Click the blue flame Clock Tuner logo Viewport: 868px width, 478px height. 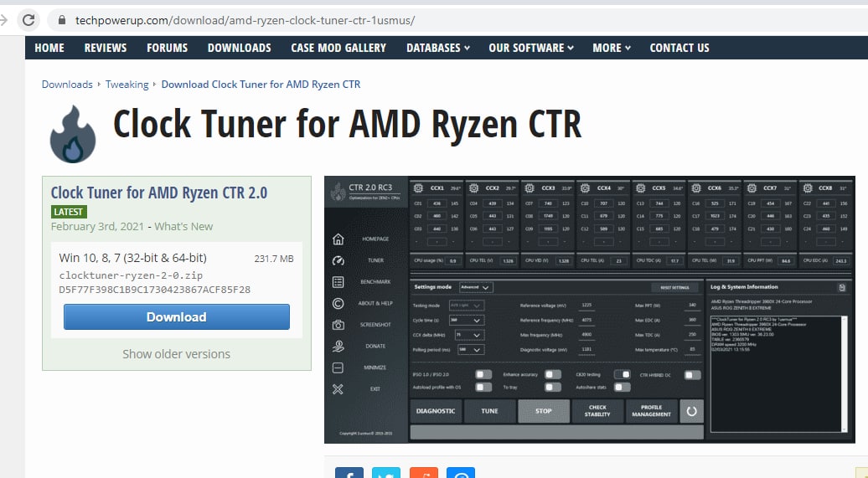point(73,135)
